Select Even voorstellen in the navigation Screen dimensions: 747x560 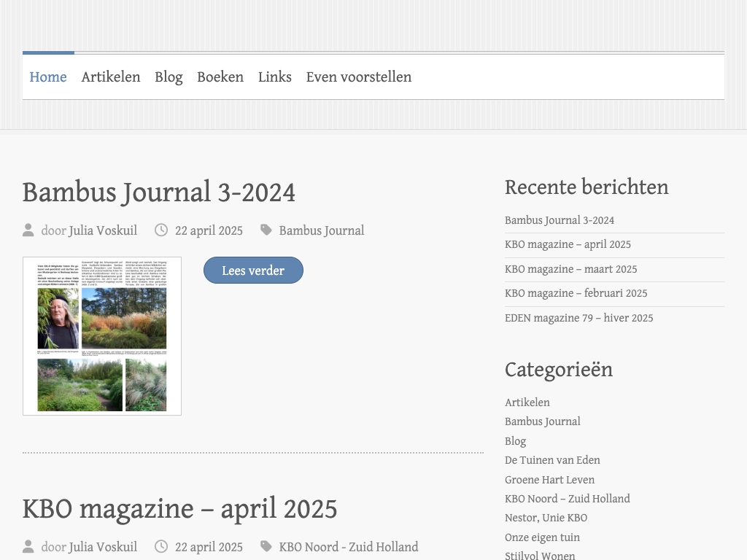(358, 77)
